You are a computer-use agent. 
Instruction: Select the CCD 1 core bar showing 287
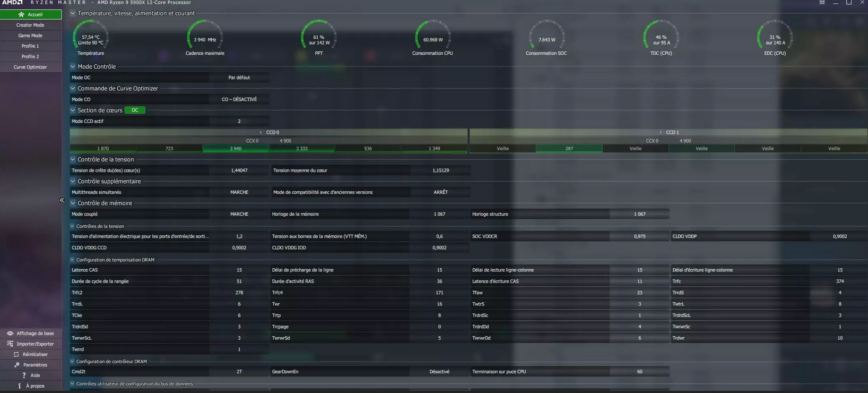[569, 149]
